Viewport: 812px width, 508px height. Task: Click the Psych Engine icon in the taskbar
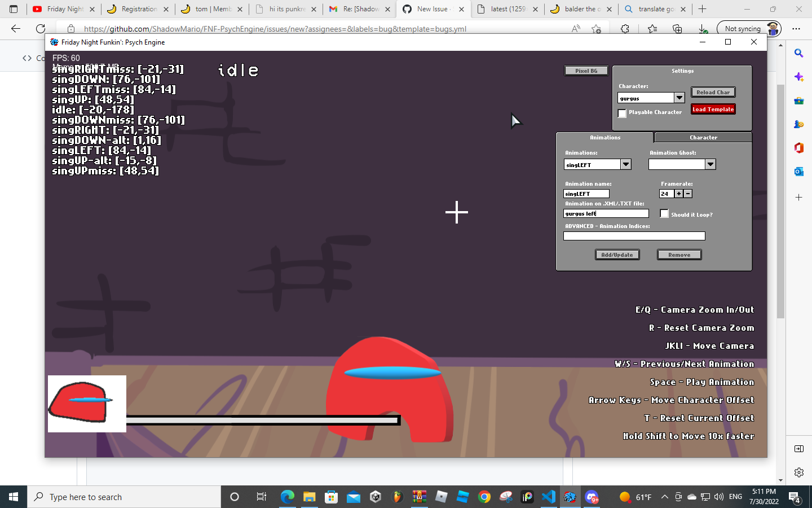tap(570, 497)
